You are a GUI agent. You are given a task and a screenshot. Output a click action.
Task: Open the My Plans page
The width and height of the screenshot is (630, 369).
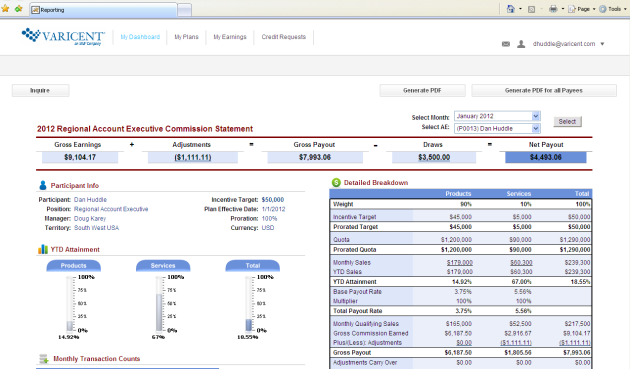[186, 37]
